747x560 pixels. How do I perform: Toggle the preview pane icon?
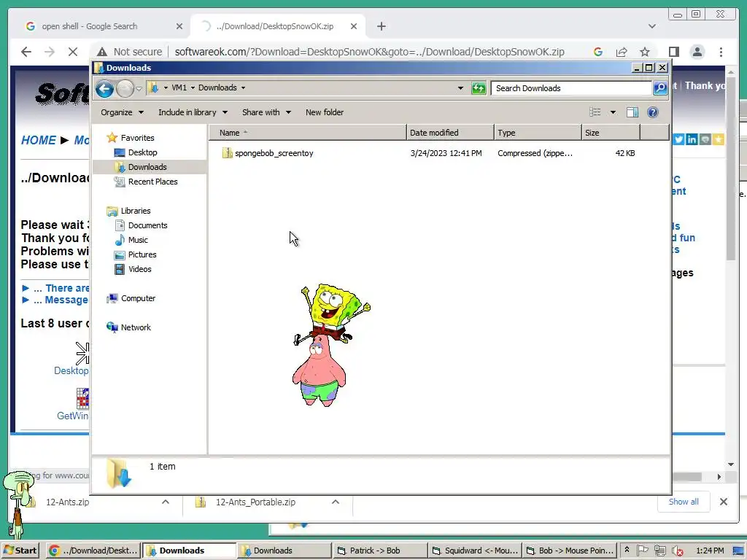pyautogui.click(x=632, y=112)
